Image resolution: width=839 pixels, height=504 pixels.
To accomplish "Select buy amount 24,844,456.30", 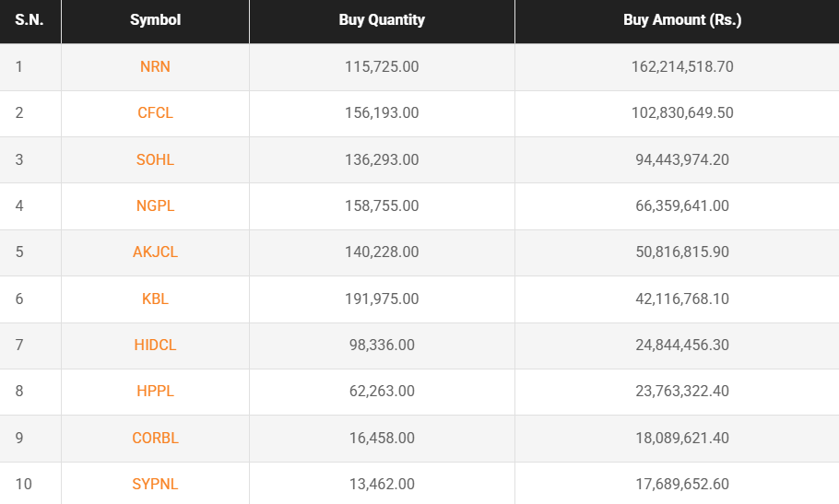I will pos(682,345).
